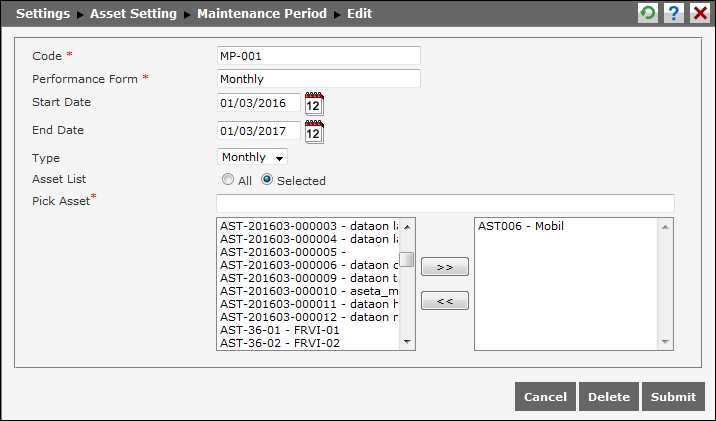Select AST-36-01 - FRVI-01 in the list
The height and width of the screenshot is (421, 716).
tap(309, 330)
